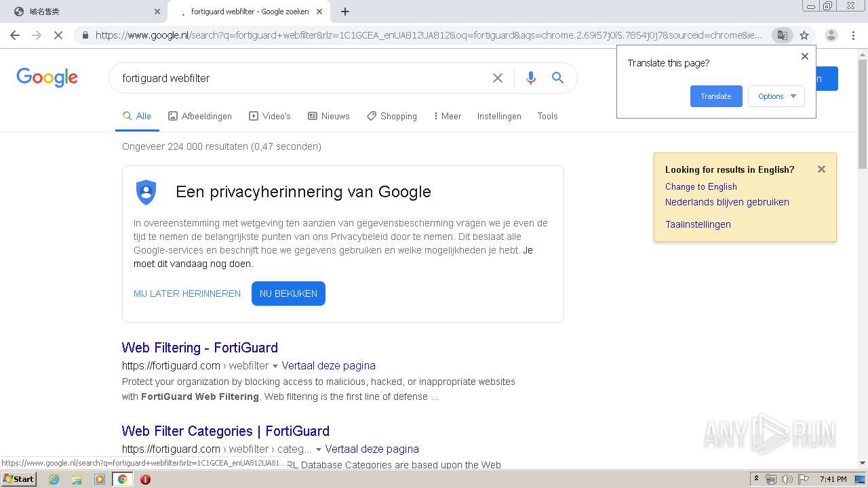This screenshot has height=488, width=868.
Task: Select the Alle results tab
Action: 137,116
